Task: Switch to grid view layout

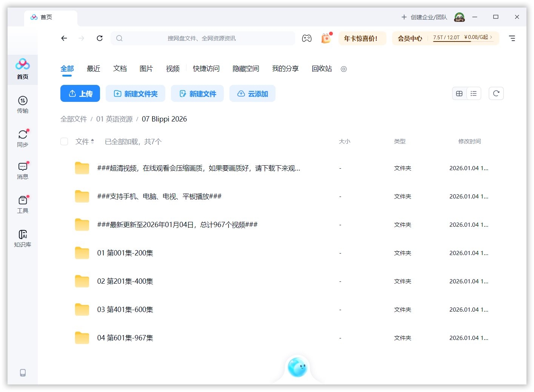Action: click(459, 93)
